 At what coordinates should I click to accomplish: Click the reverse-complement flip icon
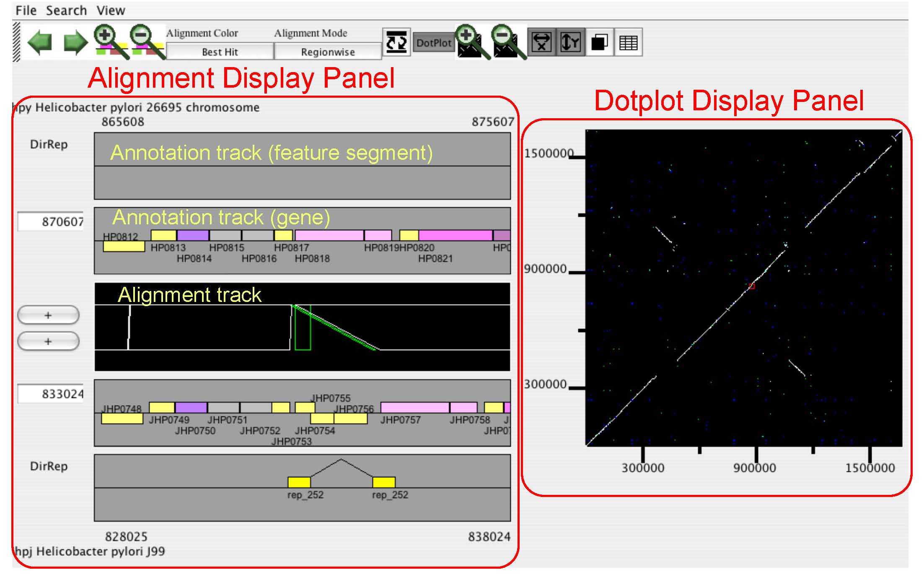[x=396, y=42]
